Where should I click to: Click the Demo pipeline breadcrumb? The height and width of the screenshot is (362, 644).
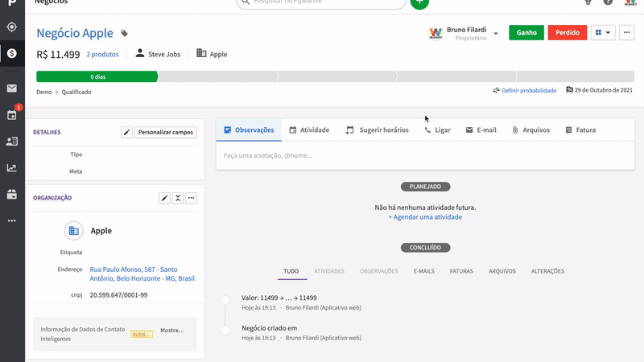point(44,92)
